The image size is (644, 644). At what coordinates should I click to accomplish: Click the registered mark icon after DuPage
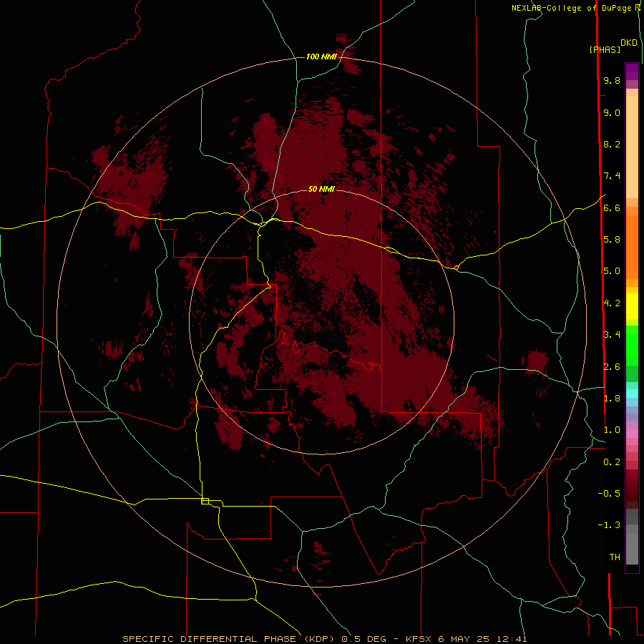click(x=638, y=8)
